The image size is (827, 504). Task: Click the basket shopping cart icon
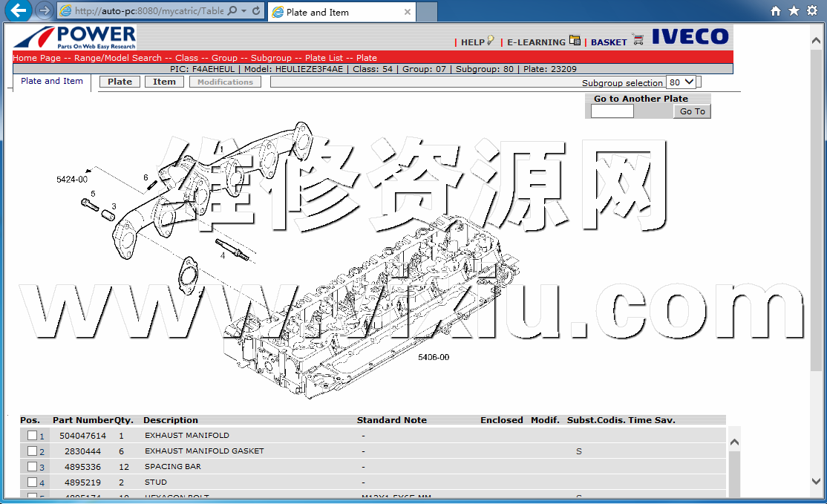638,40
